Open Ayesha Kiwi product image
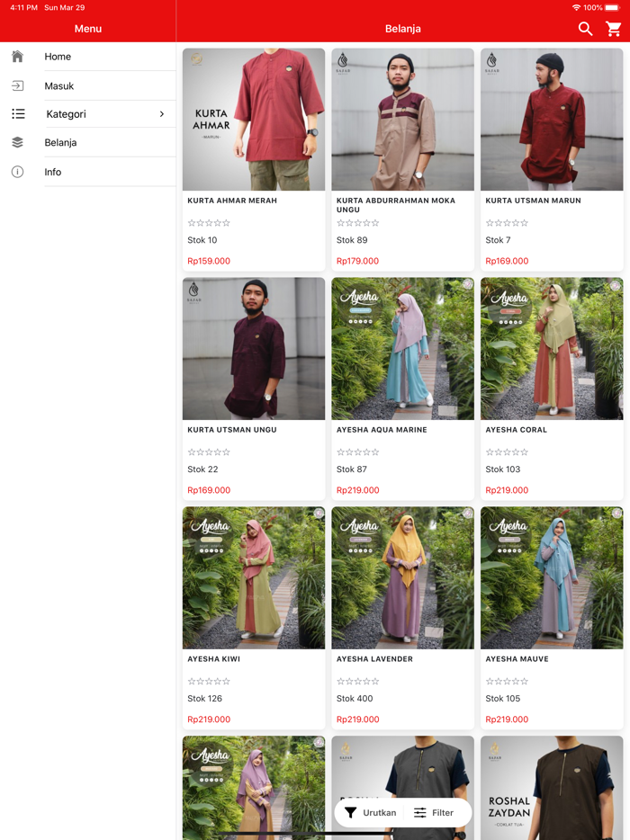 [x=254, y=578]
